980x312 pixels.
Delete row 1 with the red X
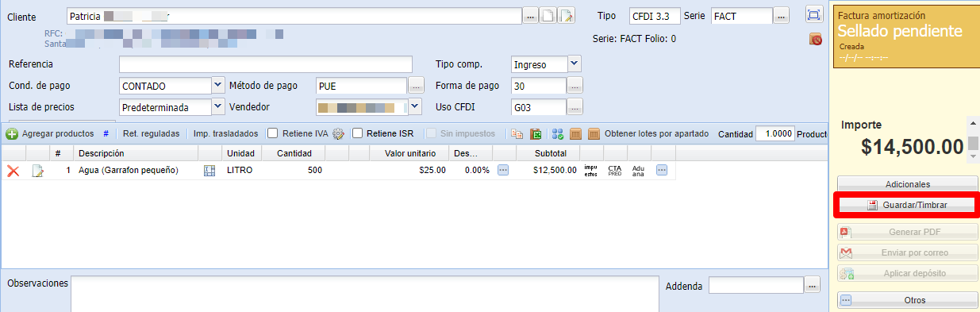click(x=13, y=170)
